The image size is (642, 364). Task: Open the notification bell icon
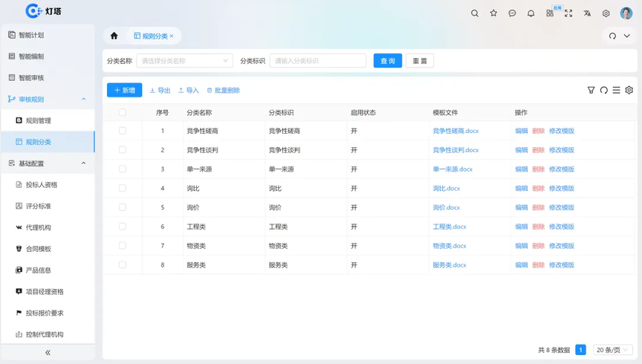[531, 13]
